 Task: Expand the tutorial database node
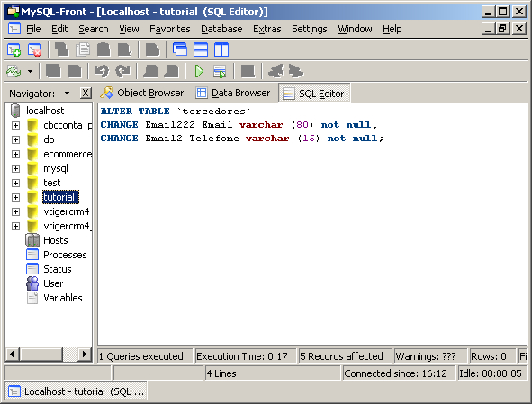[15, 197]
